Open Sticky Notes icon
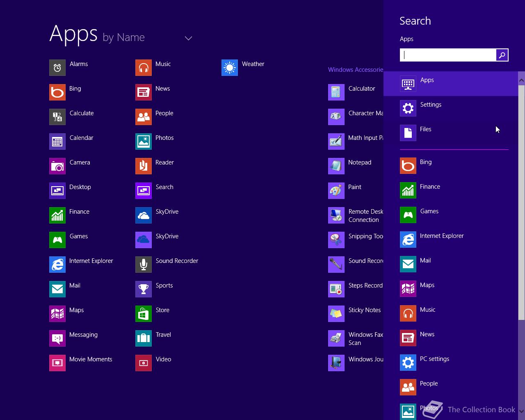The height and width of the screenshot is (420, 525). coord(336,314)
